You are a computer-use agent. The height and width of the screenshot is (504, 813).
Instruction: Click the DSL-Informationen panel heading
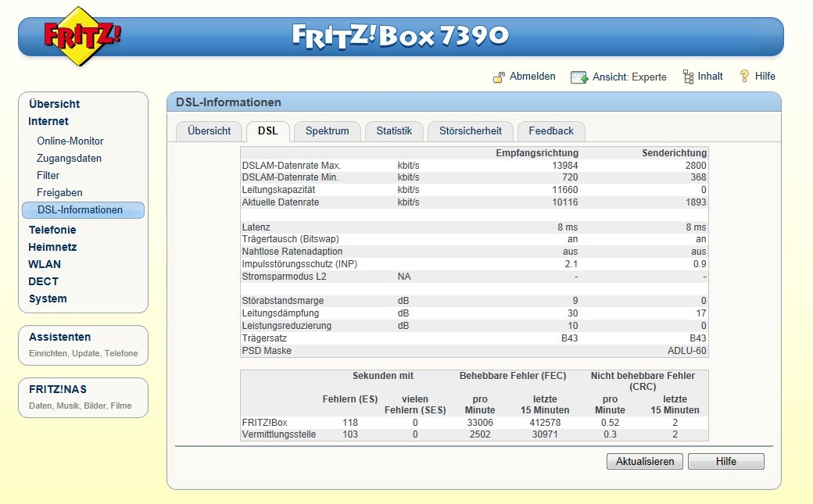pos(228,102)
